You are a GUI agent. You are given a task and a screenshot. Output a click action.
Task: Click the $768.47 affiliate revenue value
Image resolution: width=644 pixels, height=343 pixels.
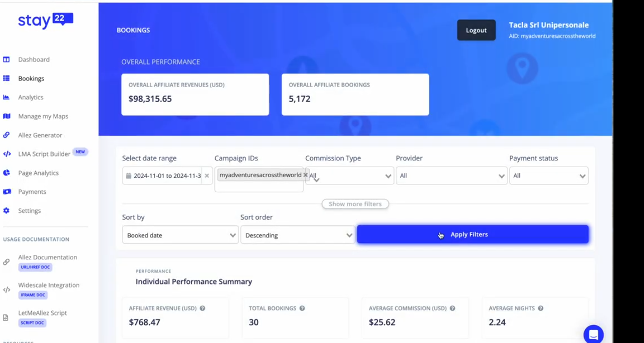[144, 322]
